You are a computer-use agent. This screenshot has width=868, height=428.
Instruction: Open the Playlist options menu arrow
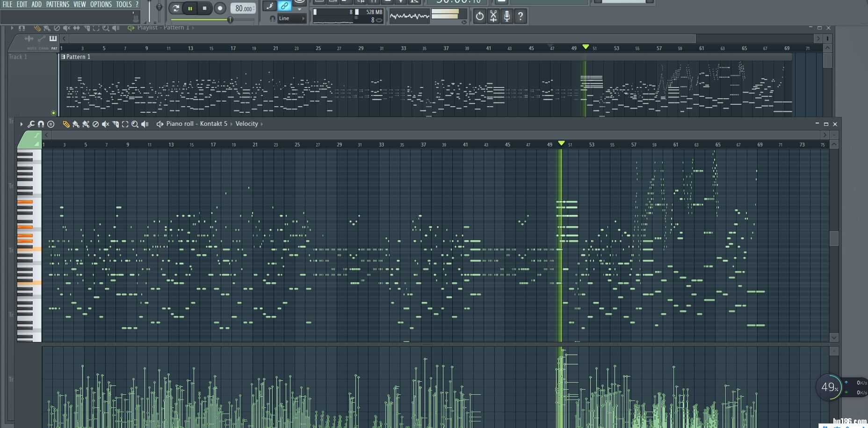pos(12,28)
